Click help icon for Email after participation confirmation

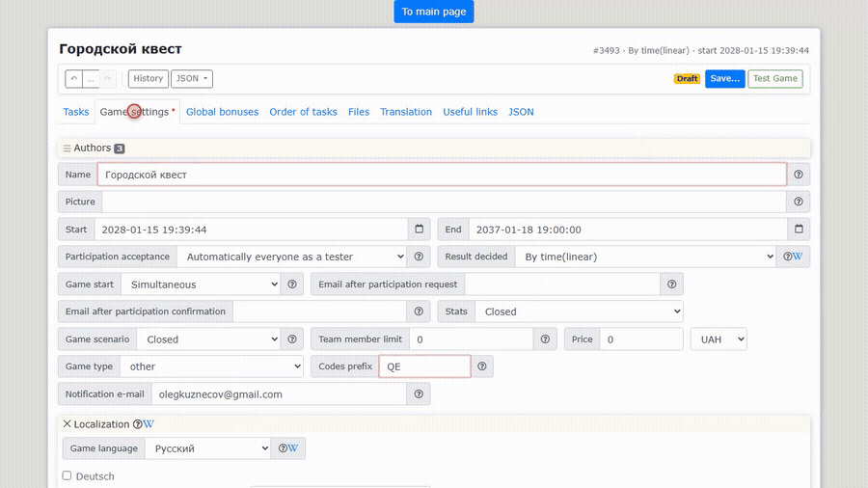pos(420,312)
